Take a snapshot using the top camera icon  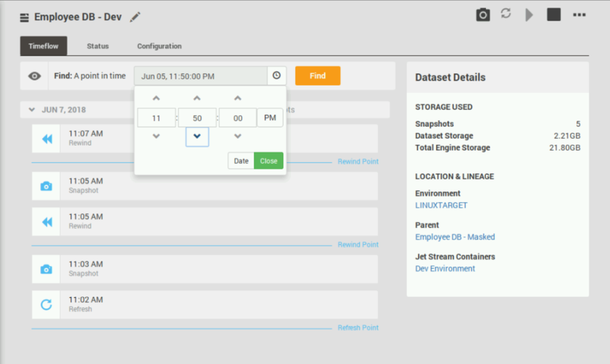483,15
